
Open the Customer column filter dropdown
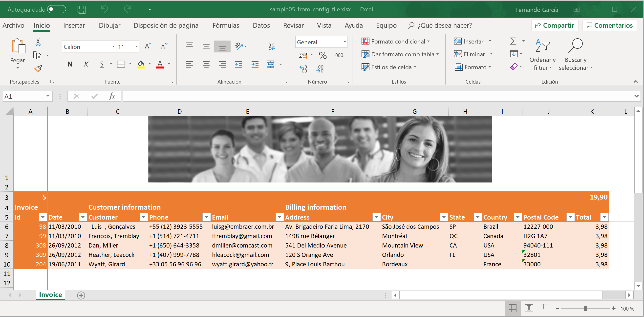pos(144,217)
